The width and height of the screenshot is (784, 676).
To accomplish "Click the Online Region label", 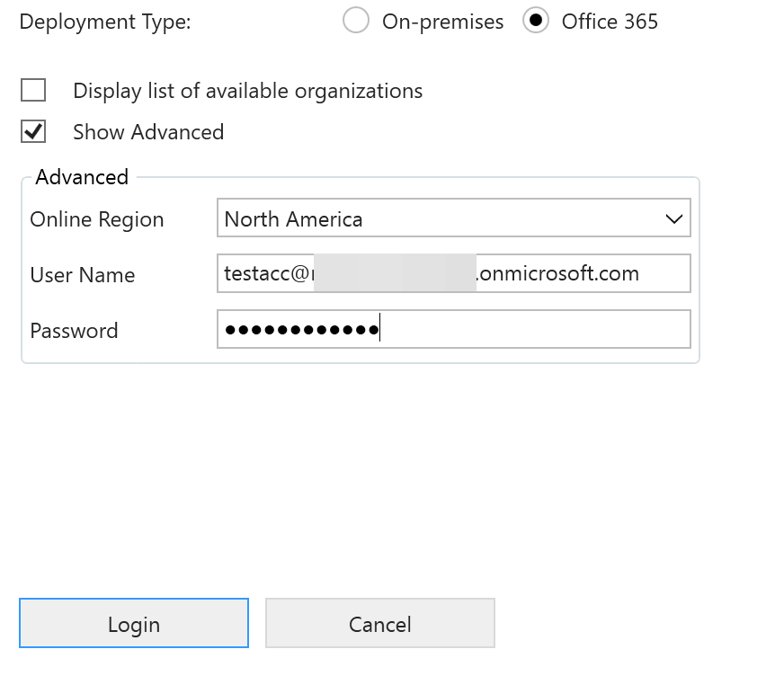I will click(x=97, y=219).
